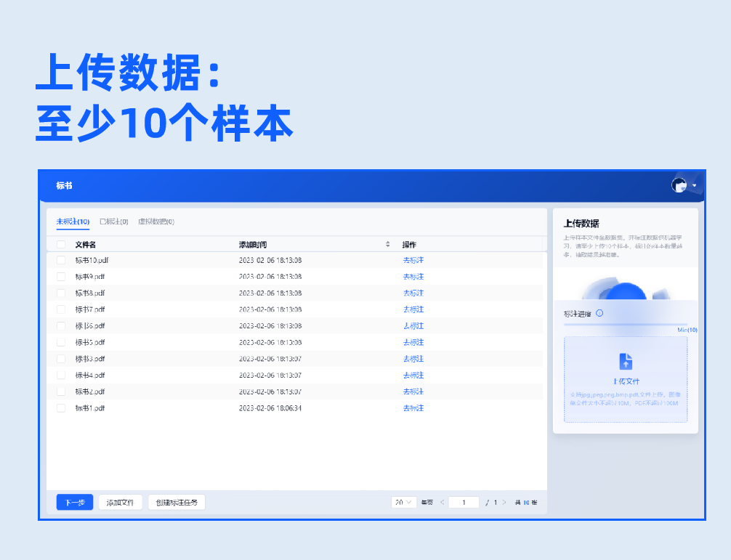Image resolution: width=731 pixels, height=560 pixels.
Task: Check the box for 标书2.pdf
Action: tap(61, 391)
